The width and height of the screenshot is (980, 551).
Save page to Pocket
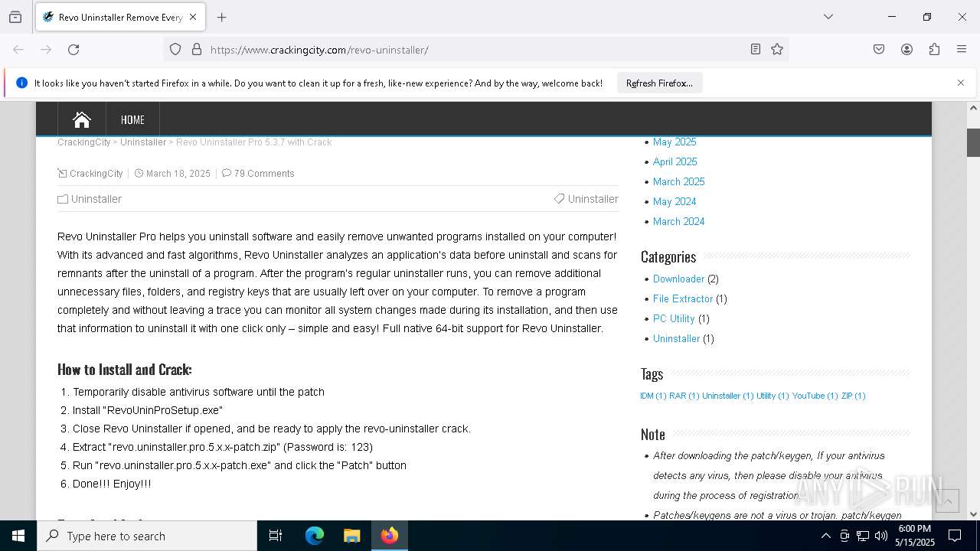(x=879, y=50)
